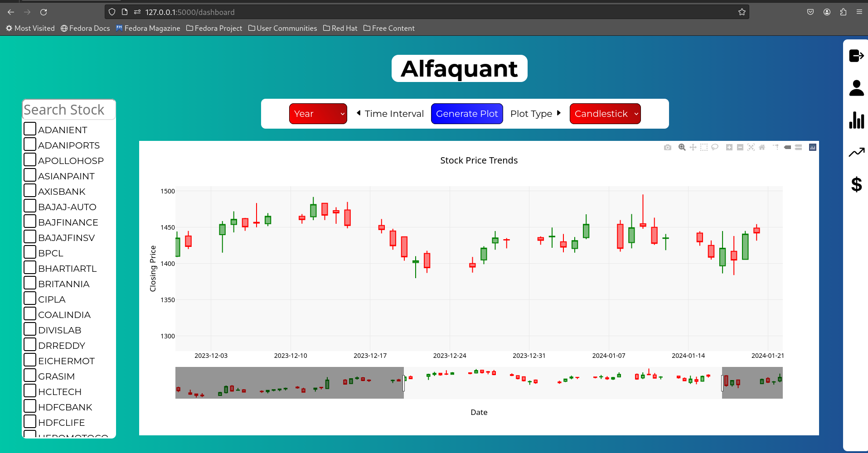The height and width of the screenshot is (453, 868).
Task: Check the CIPLA stock checkbox
Action: [30, 298]
